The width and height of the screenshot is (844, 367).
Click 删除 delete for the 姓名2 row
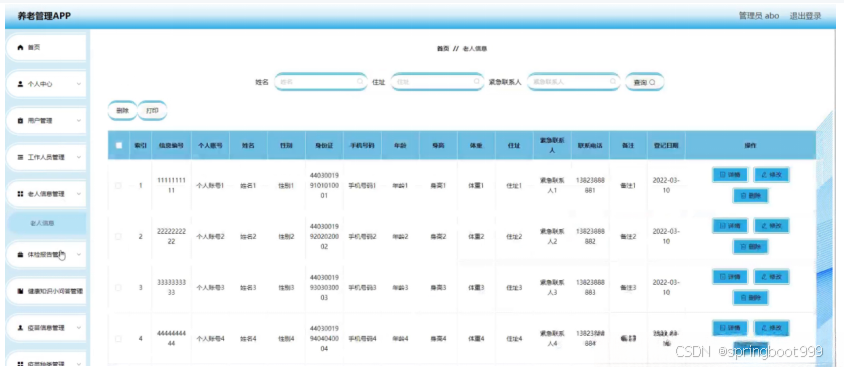[750, 247]
